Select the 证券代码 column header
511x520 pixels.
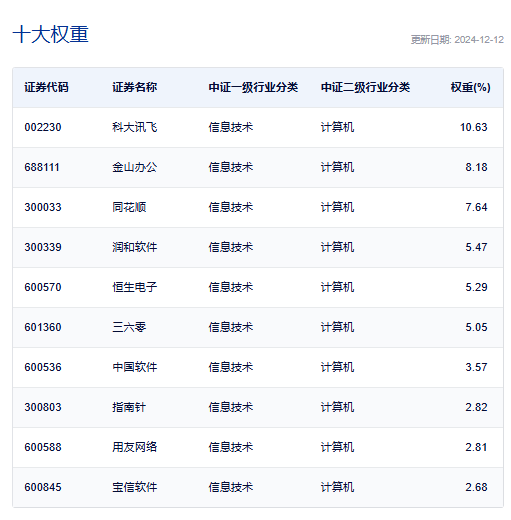pos(46,87)
